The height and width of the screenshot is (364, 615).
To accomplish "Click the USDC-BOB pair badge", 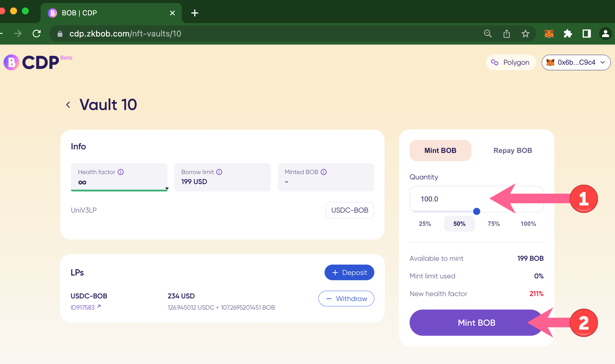I will [350, 210].
